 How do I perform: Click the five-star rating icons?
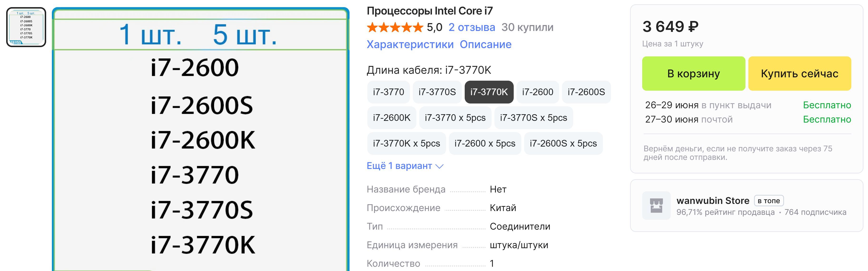tap(395, 27)
